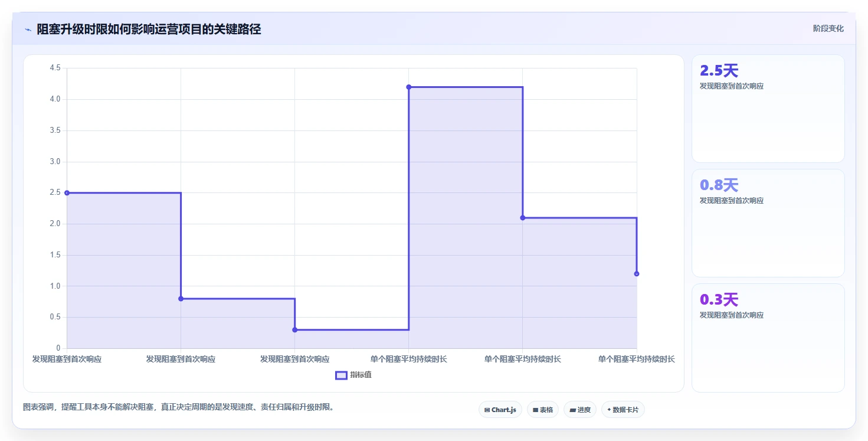
Task: Click the 0.3天 value card
Action: coord(768,338)
